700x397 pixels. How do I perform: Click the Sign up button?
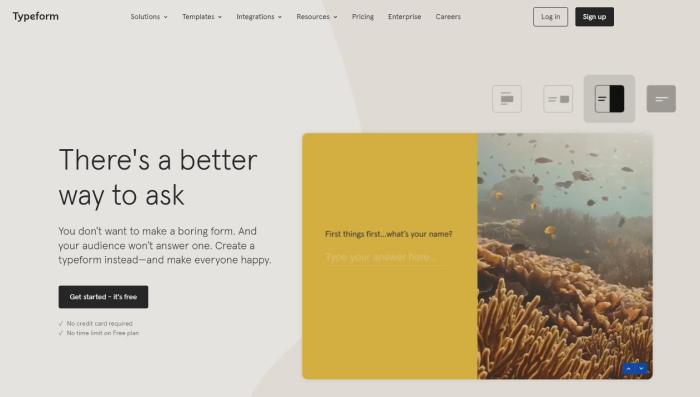point(594,17)
